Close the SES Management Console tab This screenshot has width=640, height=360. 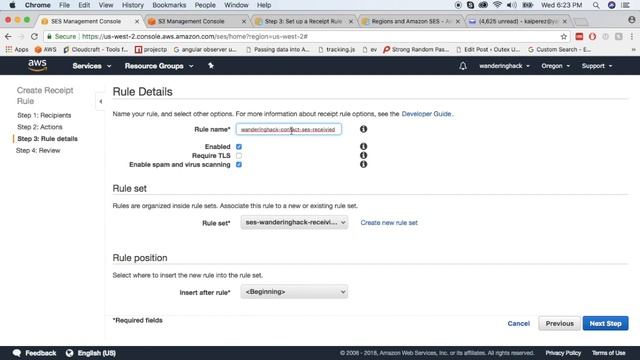click(137, 21)
